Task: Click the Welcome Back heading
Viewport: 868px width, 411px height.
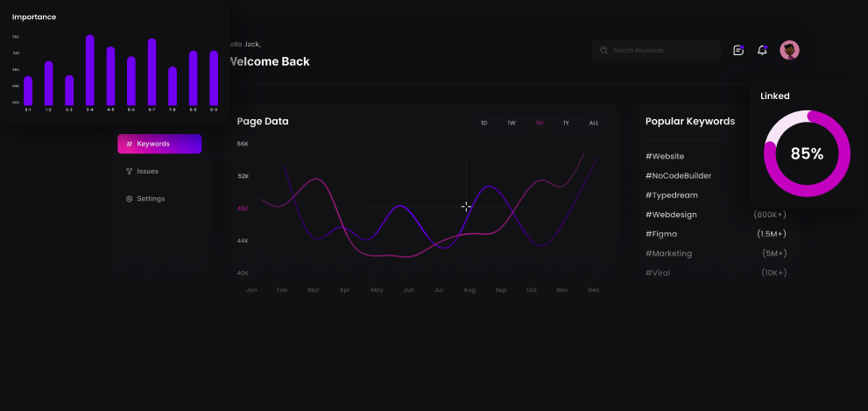Action: (x=269, y=61)
